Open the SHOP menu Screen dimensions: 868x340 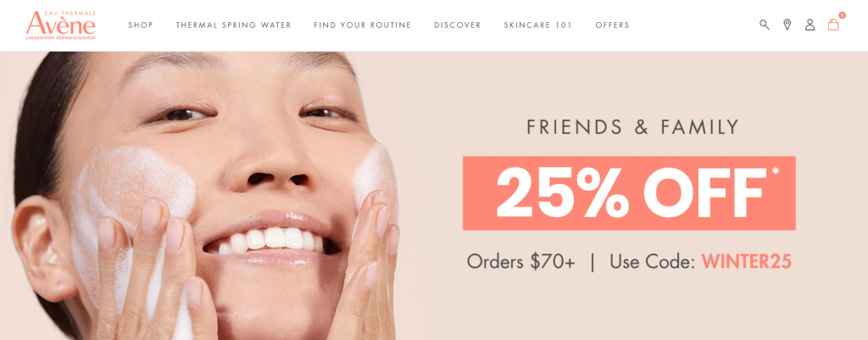pos(141,25)
